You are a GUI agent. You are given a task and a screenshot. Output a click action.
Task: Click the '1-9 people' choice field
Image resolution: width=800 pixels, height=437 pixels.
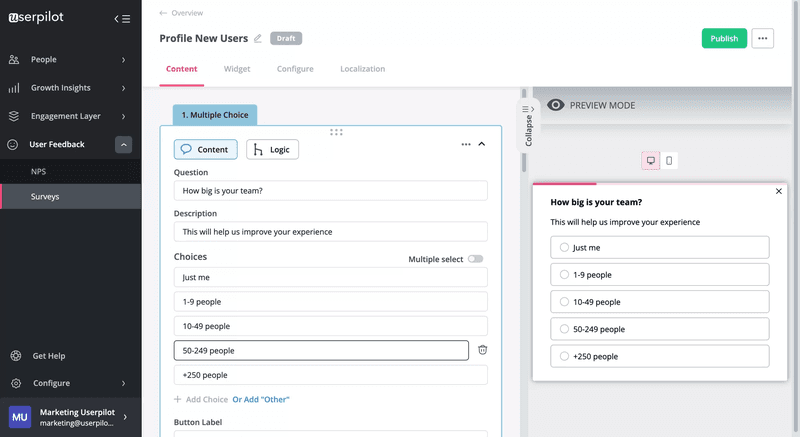(331, 302)
